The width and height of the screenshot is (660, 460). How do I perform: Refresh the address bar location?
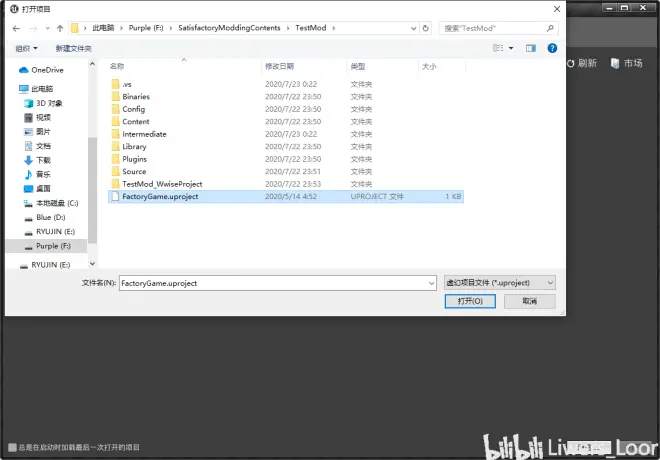pyautogui.click(x=426, y=28)
